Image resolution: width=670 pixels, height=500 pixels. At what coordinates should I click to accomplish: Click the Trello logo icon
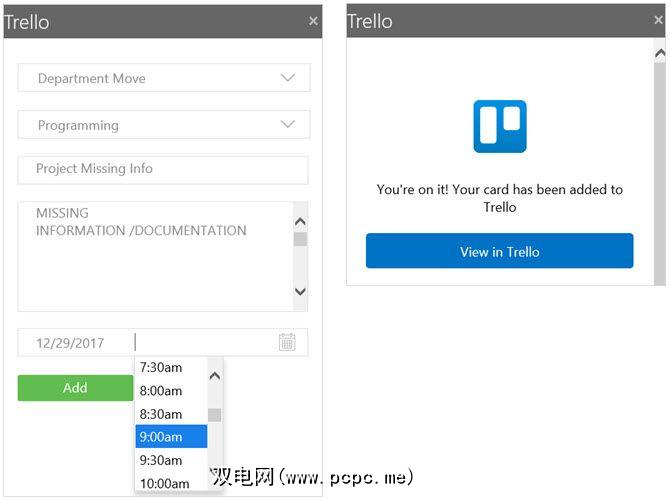(499, 126)
